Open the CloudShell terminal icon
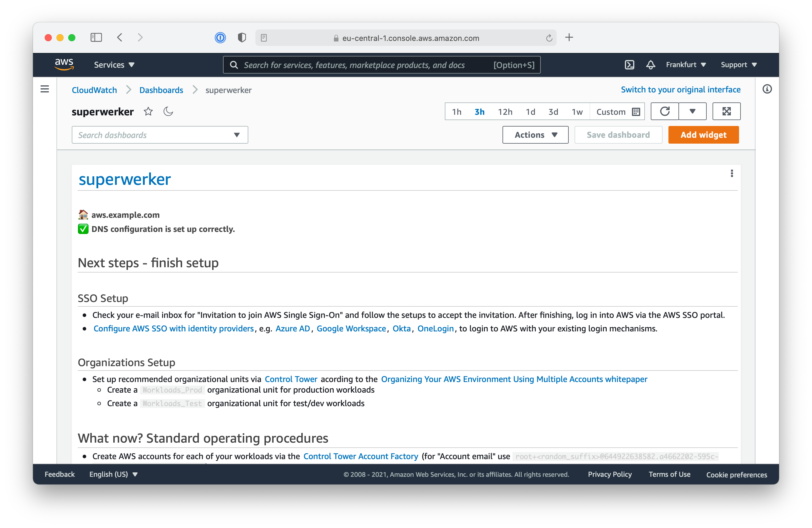The width and height of the screenshot is (812, 528). pos(629,64)
